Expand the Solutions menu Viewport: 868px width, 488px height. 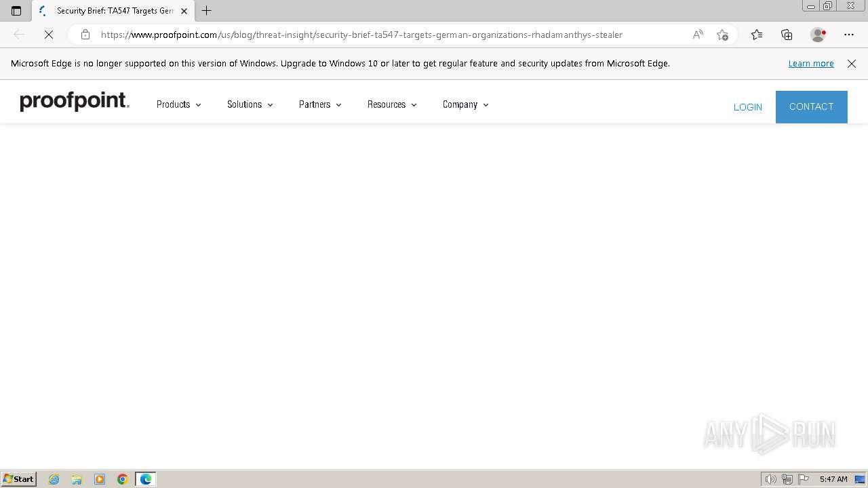click(250, 104)
